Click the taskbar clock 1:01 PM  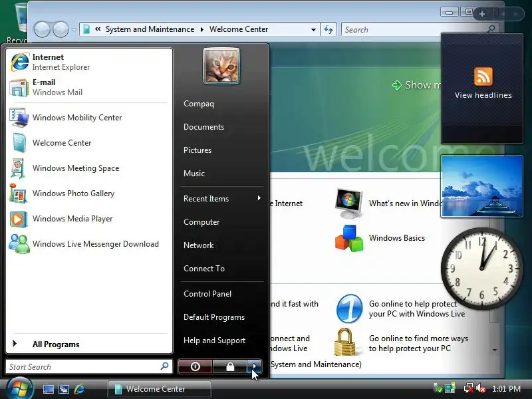coord(506,389)
